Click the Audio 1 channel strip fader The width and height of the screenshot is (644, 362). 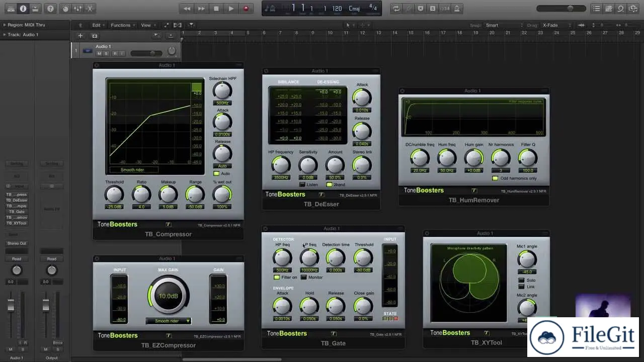11,305
